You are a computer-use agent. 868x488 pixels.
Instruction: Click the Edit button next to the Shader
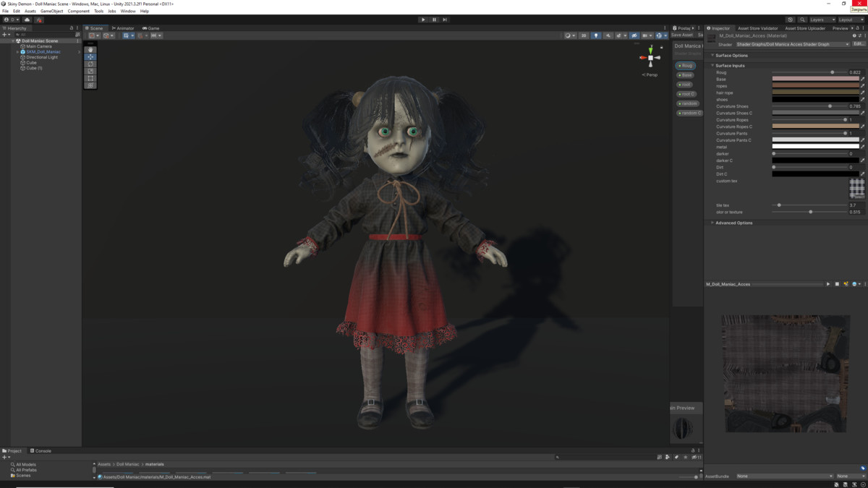coord(859,43)
